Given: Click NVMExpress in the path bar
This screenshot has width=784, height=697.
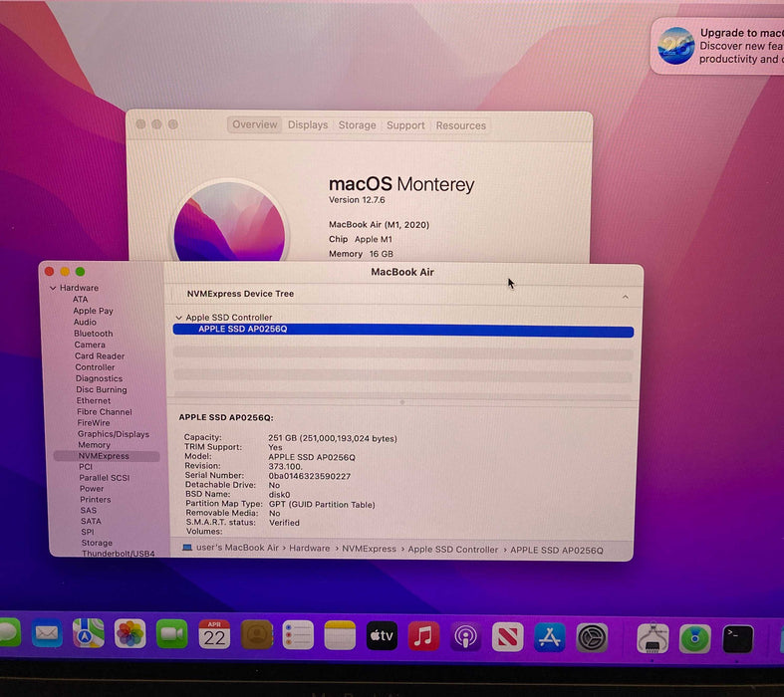Looking at the screenshot, I should 369,549.
